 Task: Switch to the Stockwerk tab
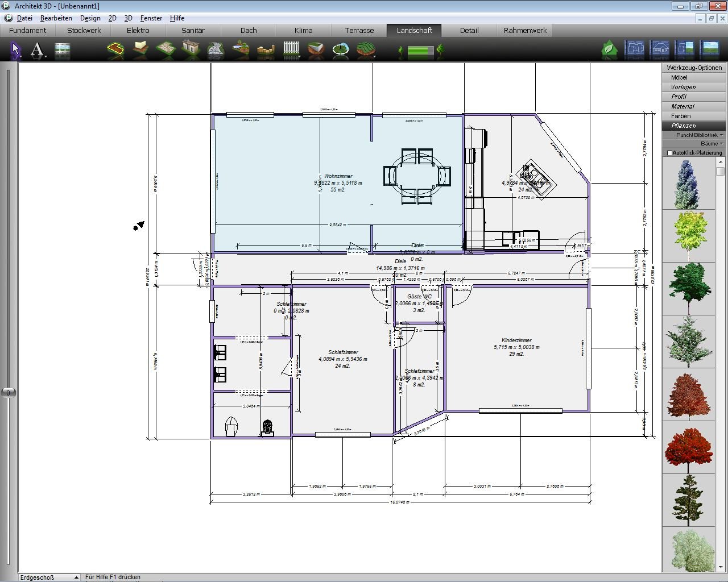point(84,31)
